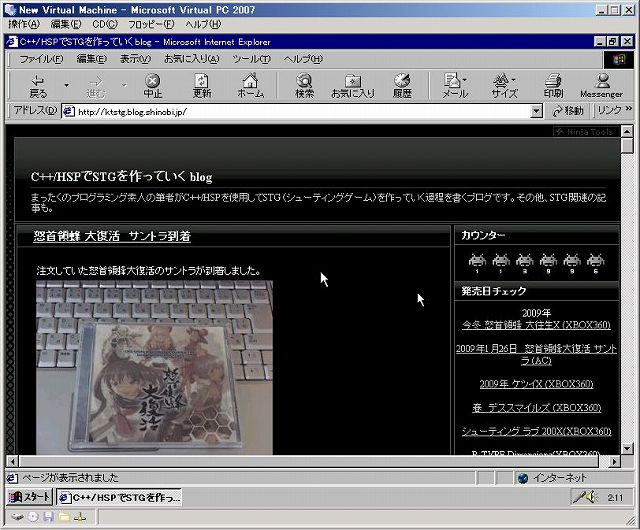The width and height of the screenshot is (640, 530).
Task: Open post link 怒首領蜂 大復活 サントラ到着
Action: pyautogui.click(x=112, y=236)
